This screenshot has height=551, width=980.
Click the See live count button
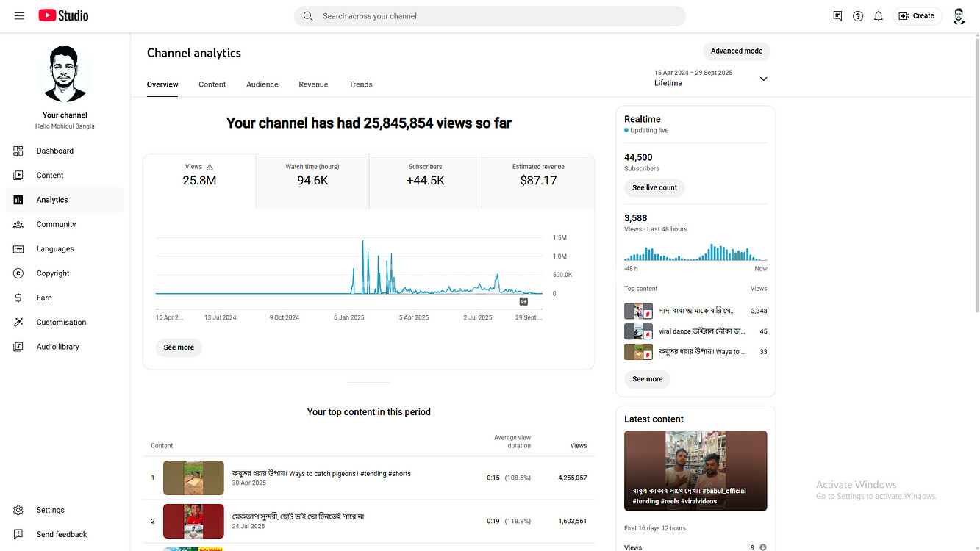coord(654,188)
